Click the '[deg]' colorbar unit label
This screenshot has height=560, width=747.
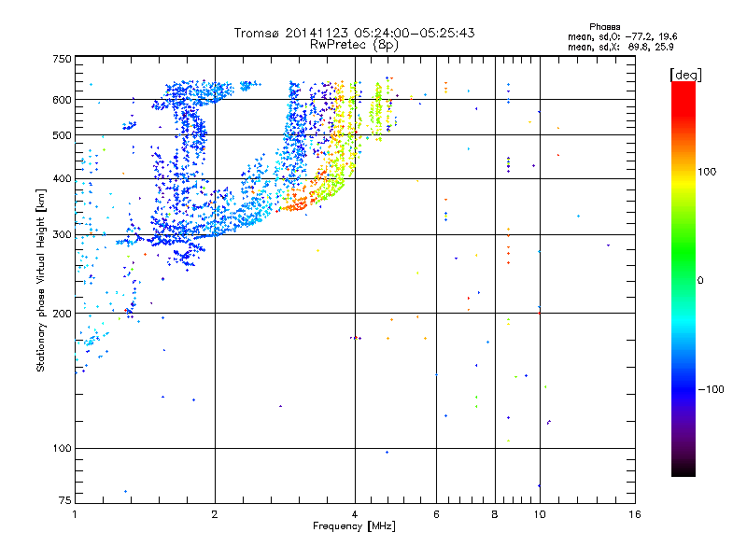[x=685, y=75]
